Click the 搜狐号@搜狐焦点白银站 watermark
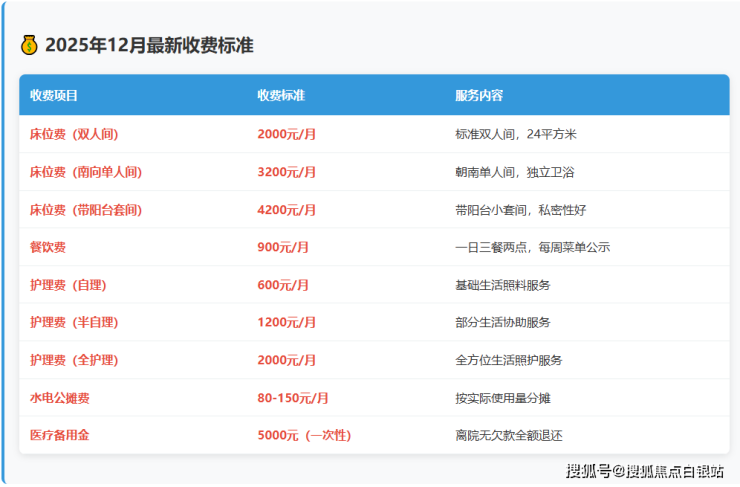Image resolution: width=740 pixels, height=487 pixels. click(x=644, y=470)
